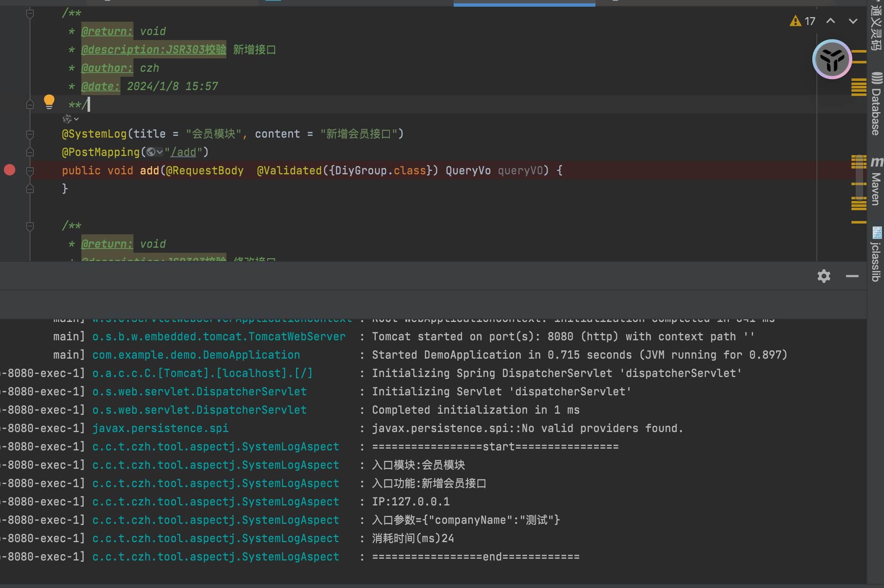The image size is (884, 588).
Task: Open the 通义灵码 side tool window
Action: click(876, 26)
